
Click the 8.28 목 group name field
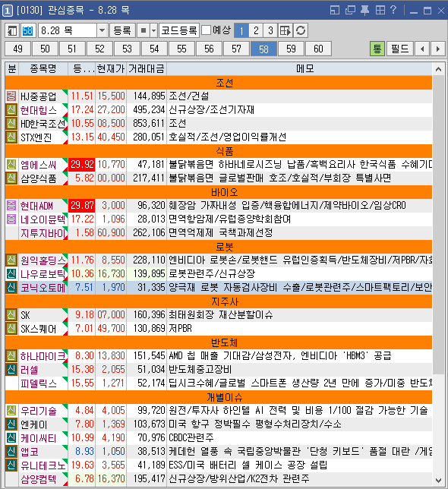(x=68, y=30)
